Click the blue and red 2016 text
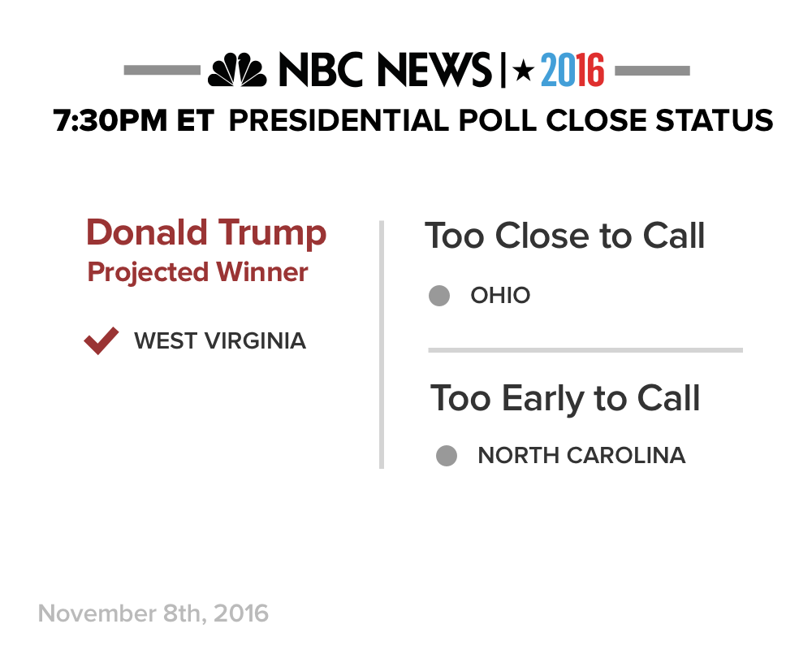The image size is (812, 650). tap(572, 70)
